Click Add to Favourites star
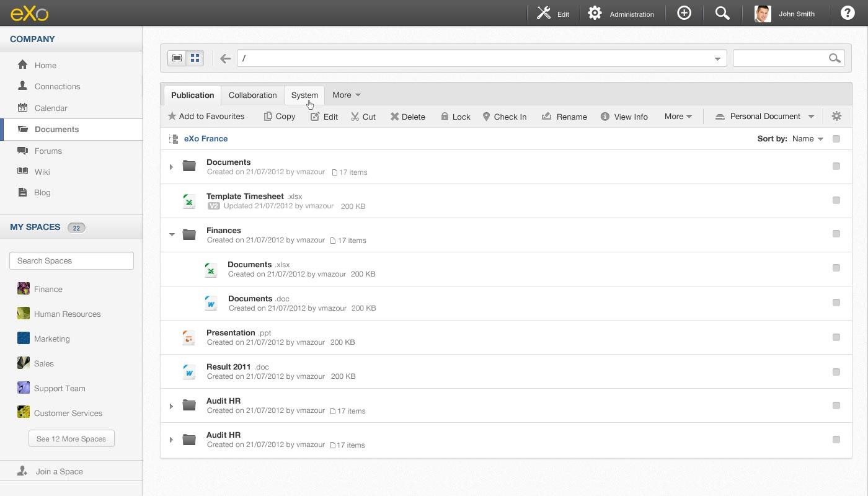The height and width of the screenshot is (496, 868). (x=206, y=117)
